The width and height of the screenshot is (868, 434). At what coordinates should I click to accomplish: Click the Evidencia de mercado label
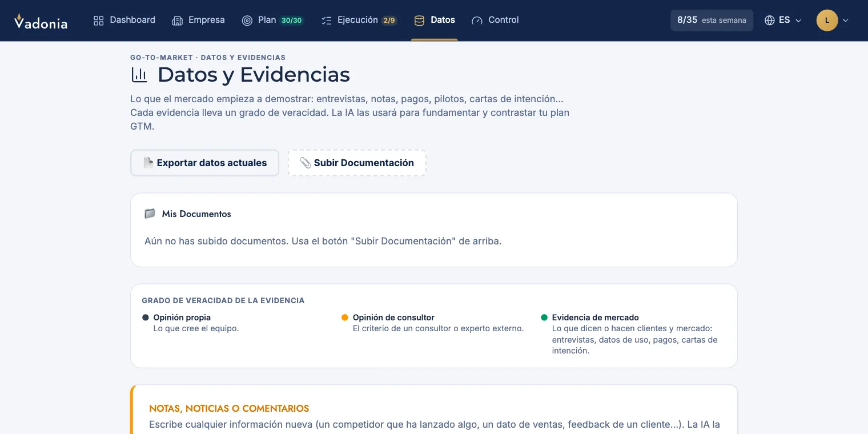click(x=596, y=318)
